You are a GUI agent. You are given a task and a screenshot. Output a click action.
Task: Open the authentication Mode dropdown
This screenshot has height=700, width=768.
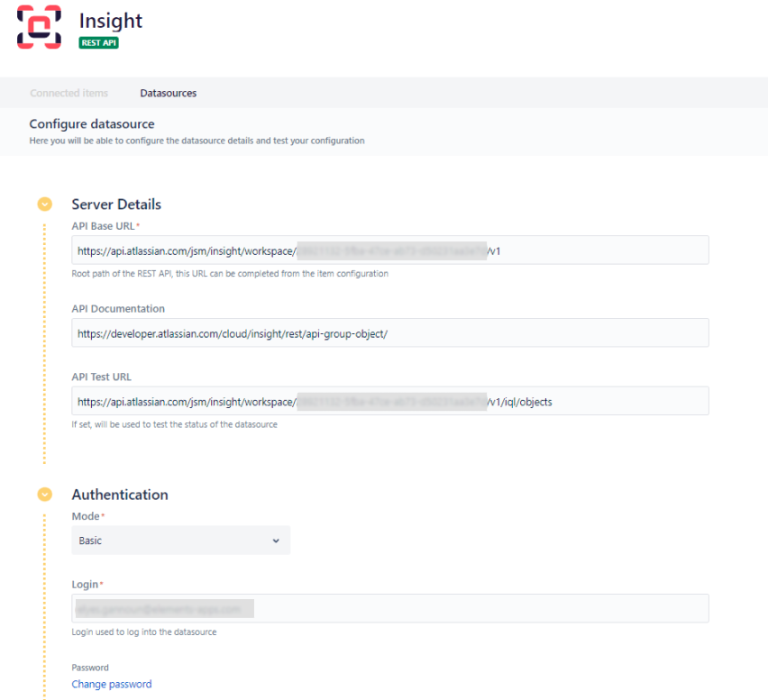click(180, 541)
